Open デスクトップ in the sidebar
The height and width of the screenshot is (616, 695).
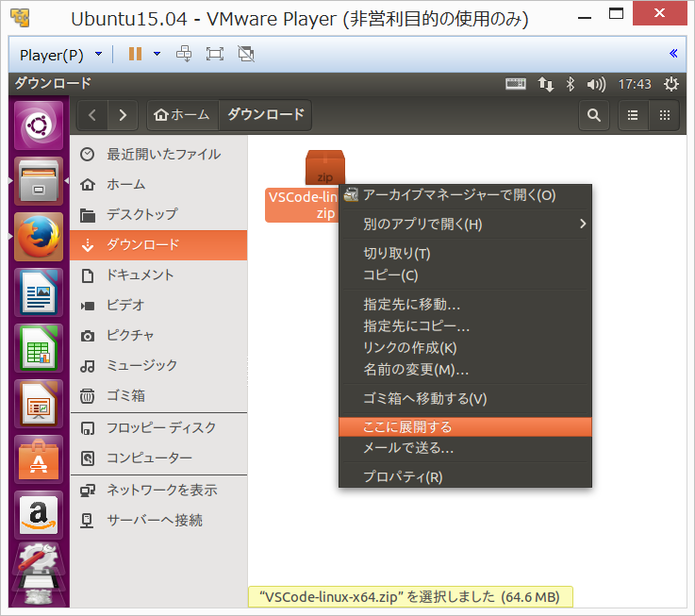(158, 215)
